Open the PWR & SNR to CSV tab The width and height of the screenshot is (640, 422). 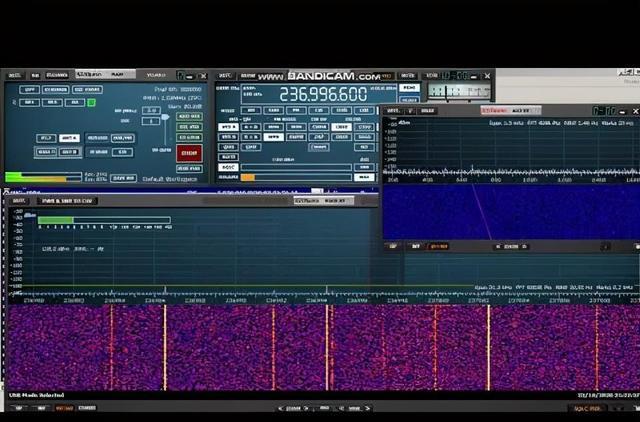coord(67,201)
